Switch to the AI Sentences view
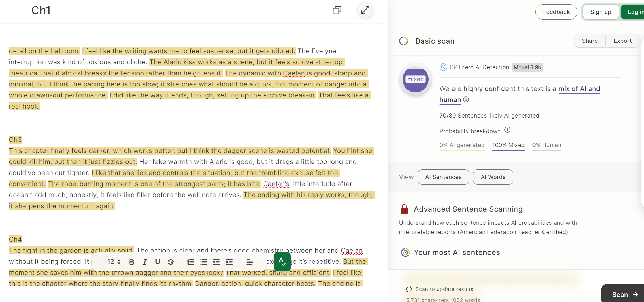This screenshot has height=302, width=644. pyautogui.click(x=443, y=177)
